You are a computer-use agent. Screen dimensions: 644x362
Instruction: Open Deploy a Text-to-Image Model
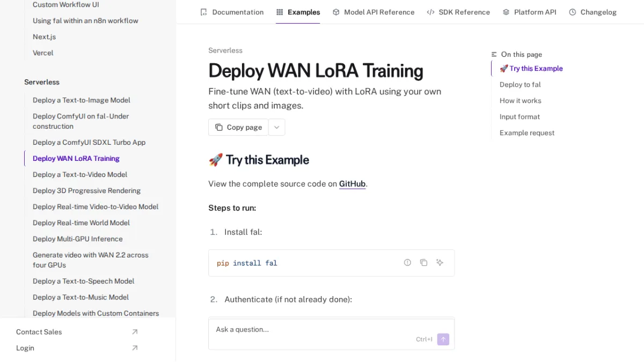tap(82, 100)
